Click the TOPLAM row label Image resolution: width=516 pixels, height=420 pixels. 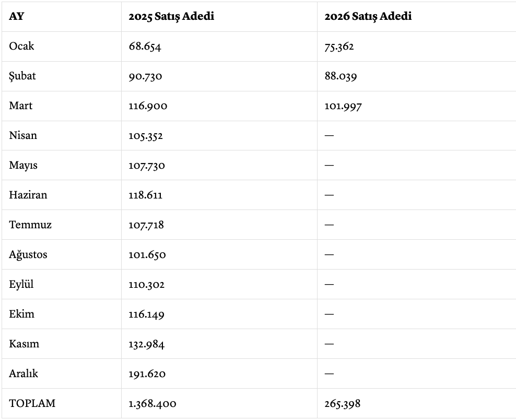[x=32, y=404]
